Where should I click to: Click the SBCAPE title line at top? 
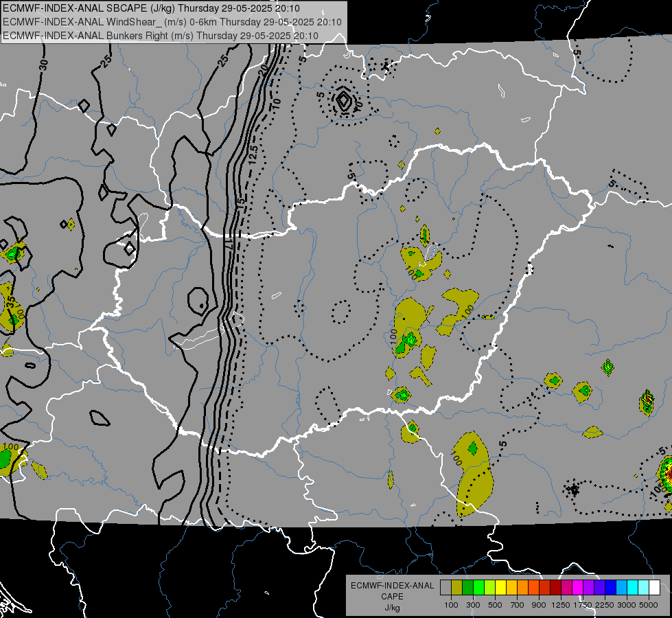pos(151,8)
